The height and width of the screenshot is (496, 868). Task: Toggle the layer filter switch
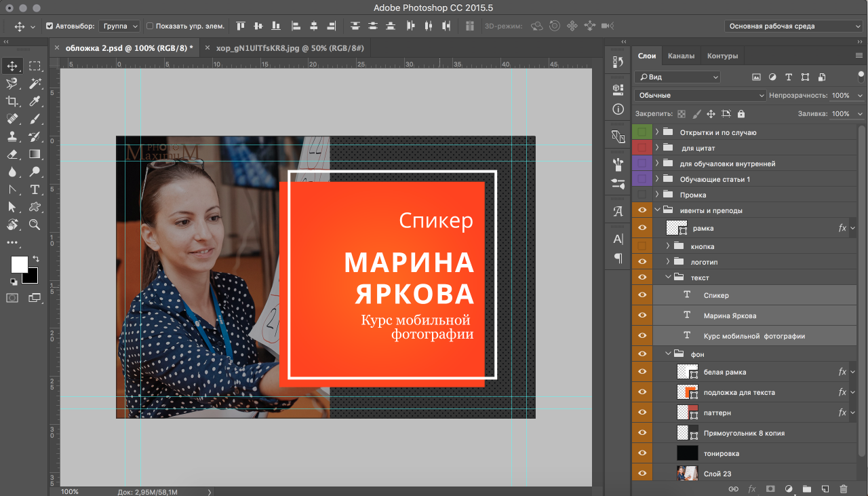coord(861,76)
